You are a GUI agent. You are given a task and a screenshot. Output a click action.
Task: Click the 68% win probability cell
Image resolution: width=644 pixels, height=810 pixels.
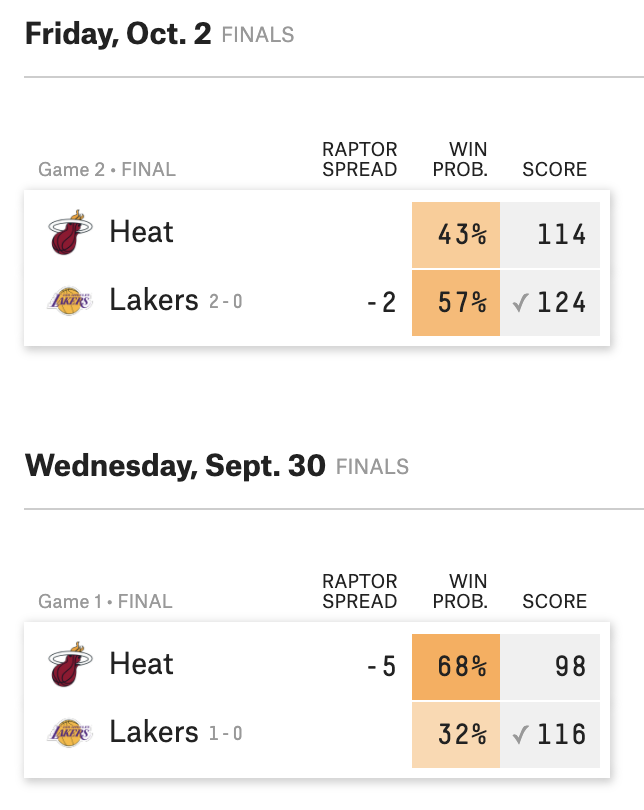click(x=456, y=666)
